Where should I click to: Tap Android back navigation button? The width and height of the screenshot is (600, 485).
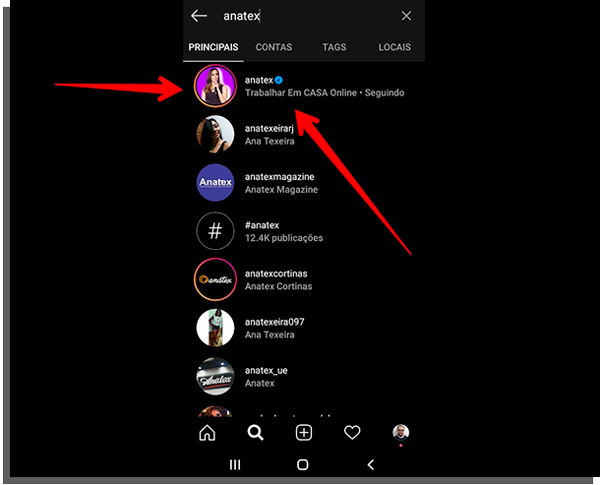[x=370, y=465]
